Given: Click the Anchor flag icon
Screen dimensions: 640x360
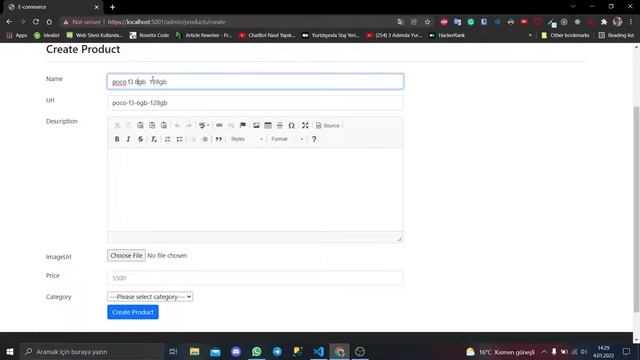Looking at the screenshot, I should pyautogui.click(x=243, y=125).
